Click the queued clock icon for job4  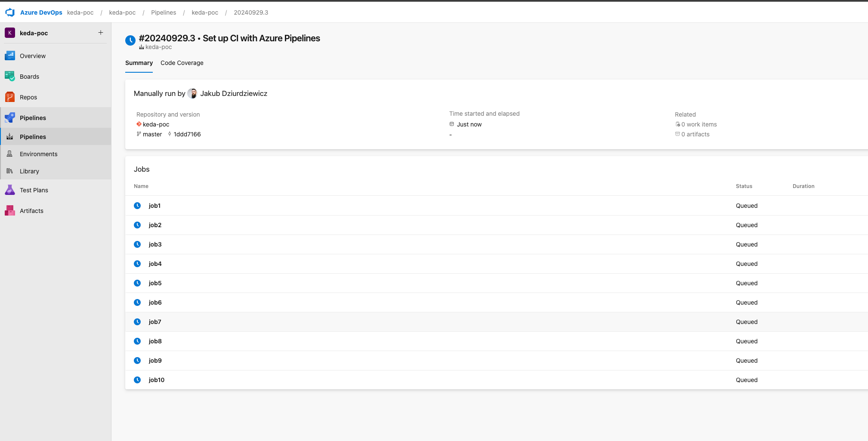click(137, 264)
